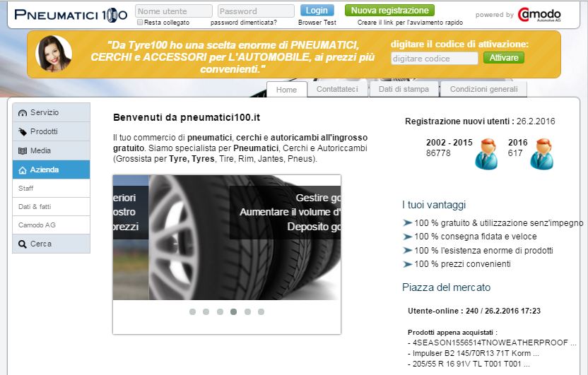Click the Benvenuti da pneumatici100.it heading
588x375 pixels.
187,118
